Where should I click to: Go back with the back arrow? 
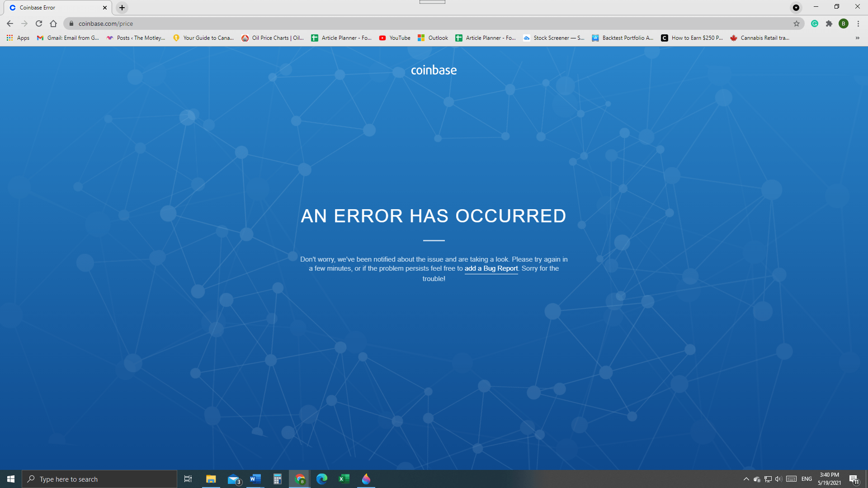pyautogui.click(x=10, y=23)
